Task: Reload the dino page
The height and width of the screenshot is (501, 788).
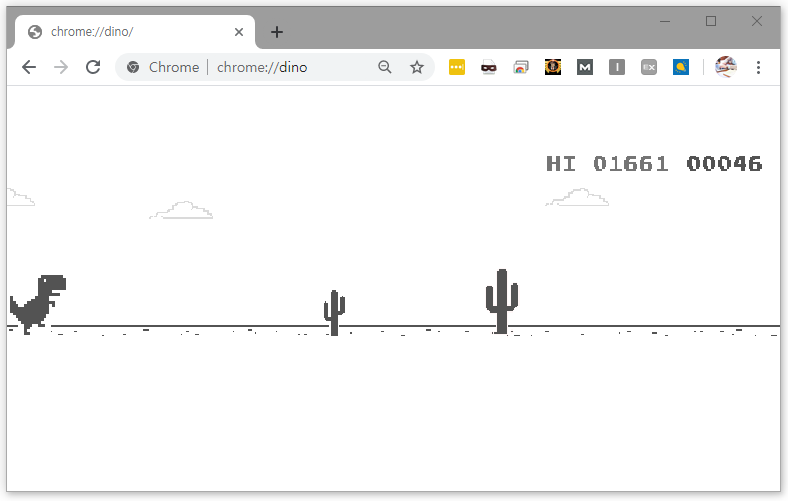Action: 93,67
